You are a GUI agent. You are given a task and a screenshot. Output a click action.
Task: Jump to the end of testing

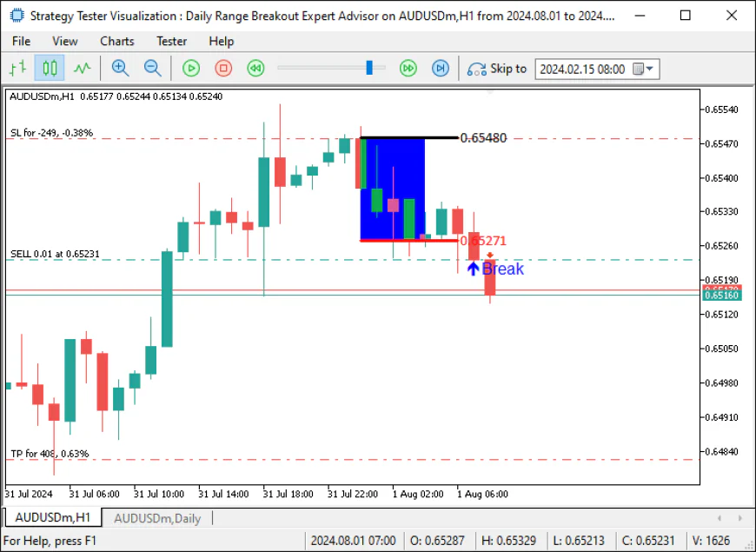(x=441, y=68)
